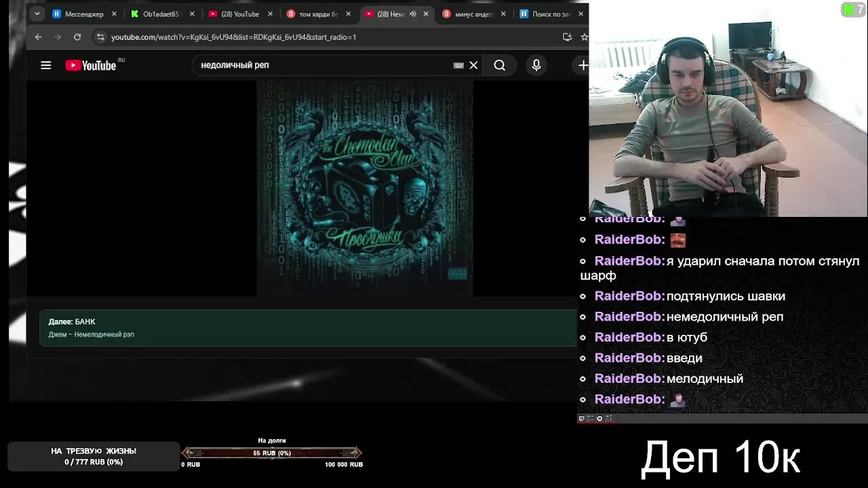This screenshot has width=868, height=488.
Task: Click chat message 'в ютуб'
Action: coord(687,337)
